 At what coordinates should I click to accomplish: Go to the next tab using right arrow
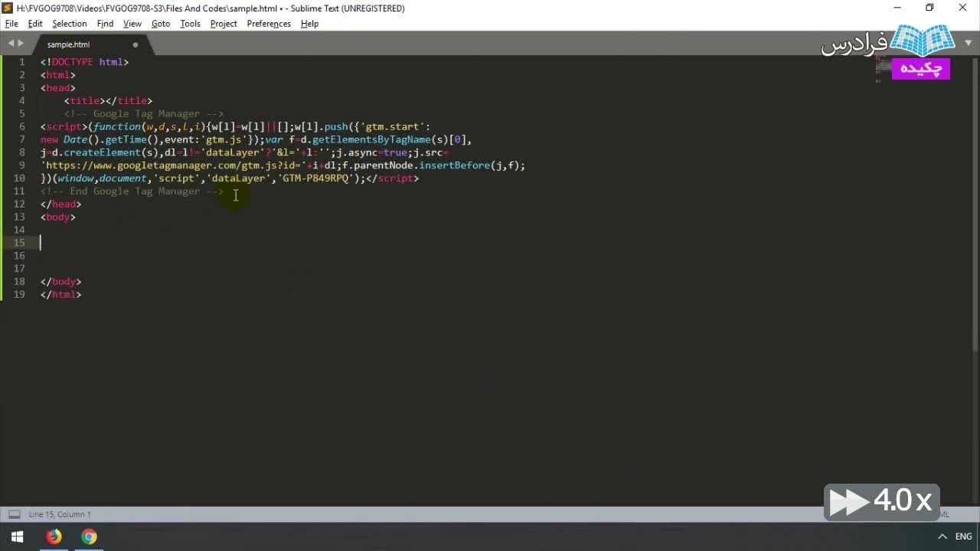coord(21,44)
